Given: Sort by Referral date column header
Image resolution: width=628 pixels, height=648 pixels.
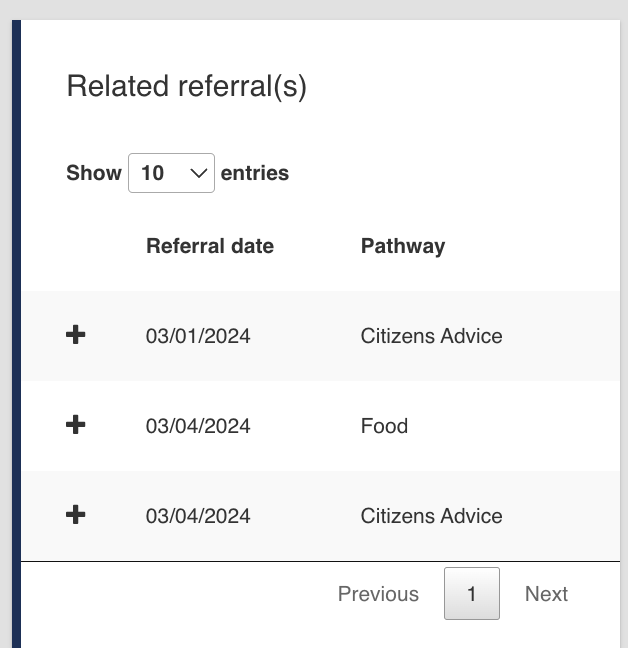Looking at the screenshot, I should pyautogui.click(x=210, y=246).
